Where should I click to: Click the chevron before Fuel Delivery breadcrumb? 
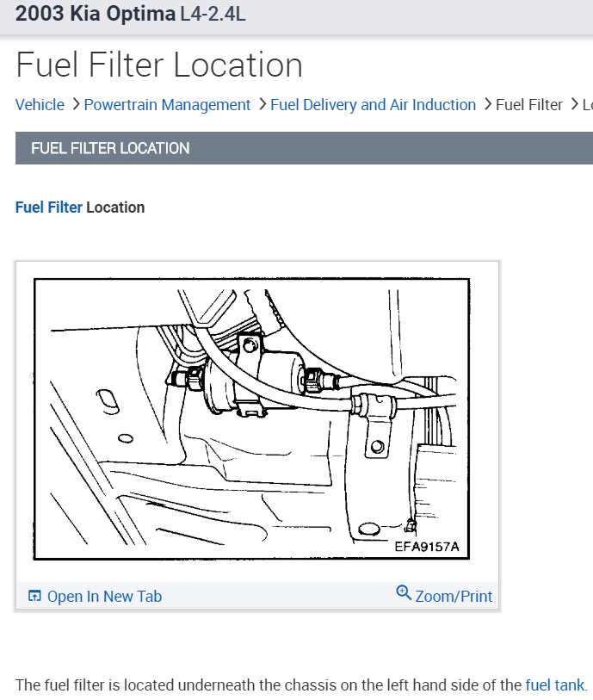[262, 104]
